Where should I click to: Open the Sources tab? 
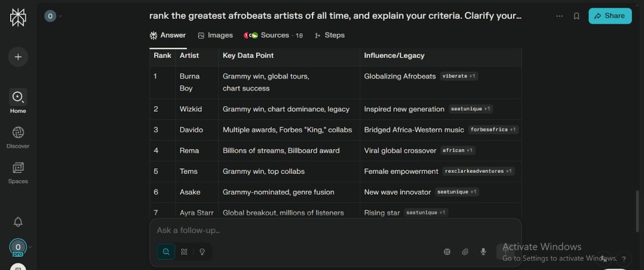pos(274,35)
